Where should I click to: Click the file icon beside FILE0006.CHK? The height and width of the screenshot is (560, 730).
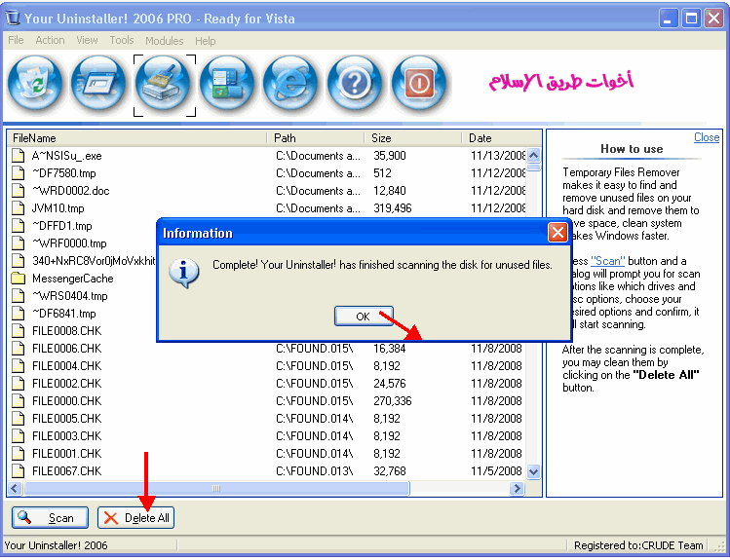[x=19, y=349]
